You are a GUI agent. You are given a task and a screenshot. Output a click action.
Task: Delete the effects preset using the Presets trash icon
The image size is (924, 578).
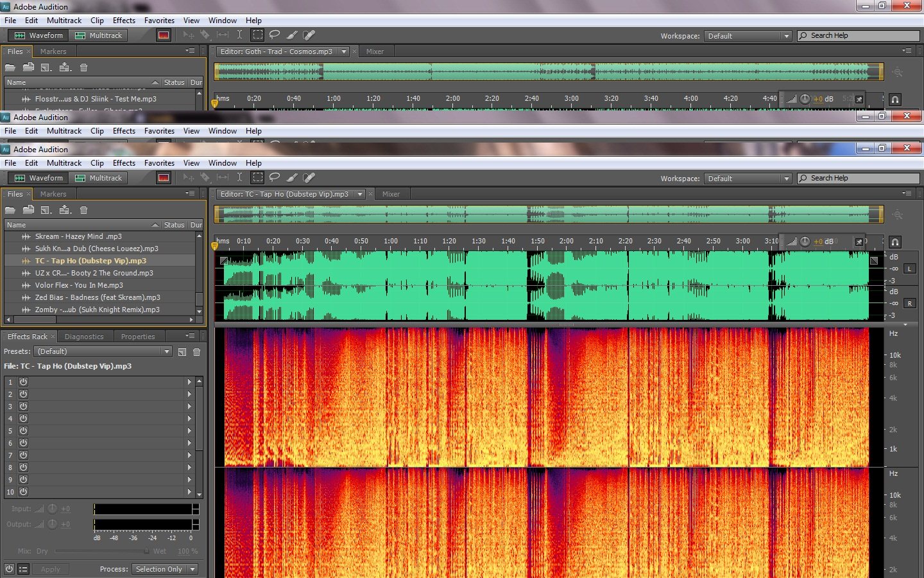pos(197,352)
